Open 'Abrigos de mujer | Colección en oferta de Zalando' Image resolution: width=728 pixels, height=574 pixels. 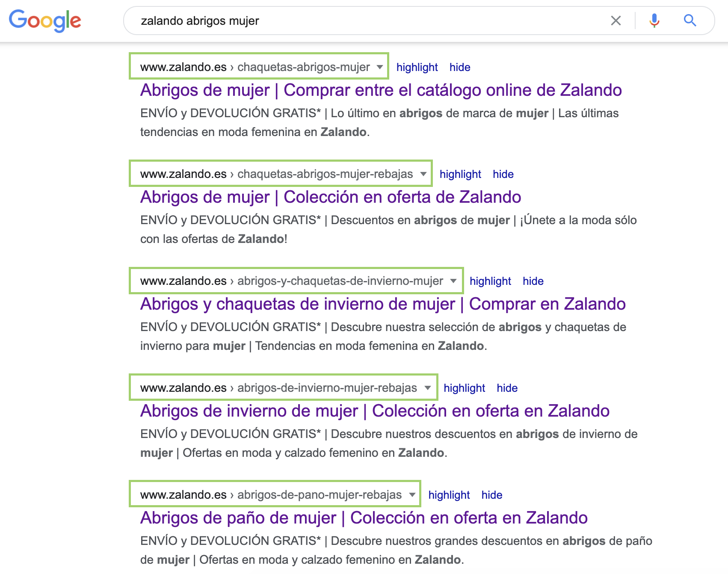[330, 197]
